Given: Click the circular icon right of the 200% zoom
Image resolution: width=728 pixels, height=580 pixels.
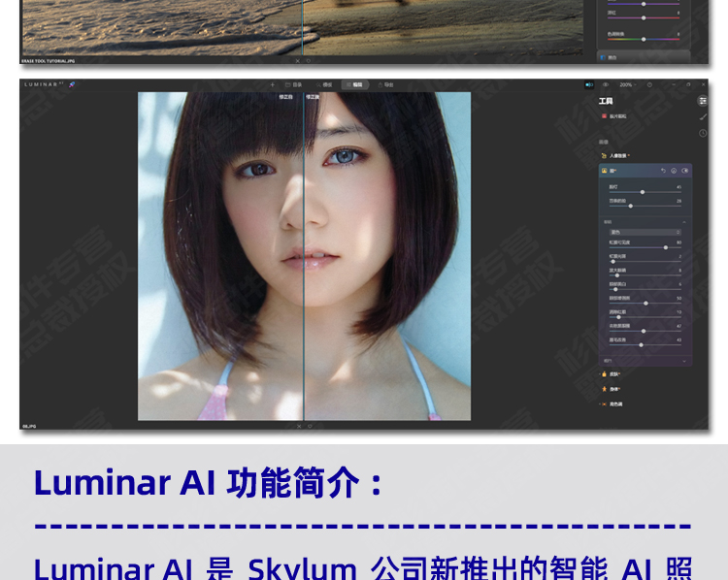Looking at the screenshot, I should click(649, 85).
